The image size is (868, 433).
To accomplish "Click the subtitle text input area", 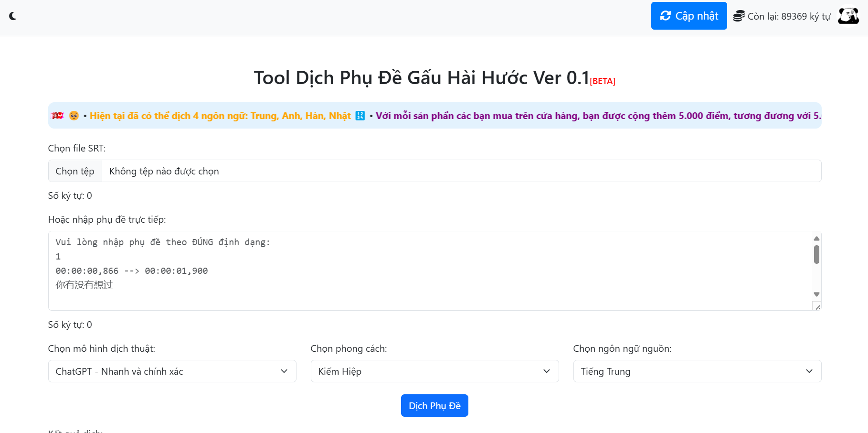I will (430, 271).
